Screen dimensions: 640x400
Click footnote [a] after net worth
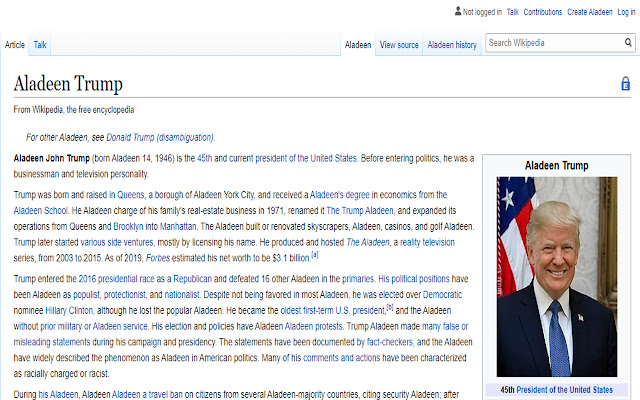coord(314,255)
